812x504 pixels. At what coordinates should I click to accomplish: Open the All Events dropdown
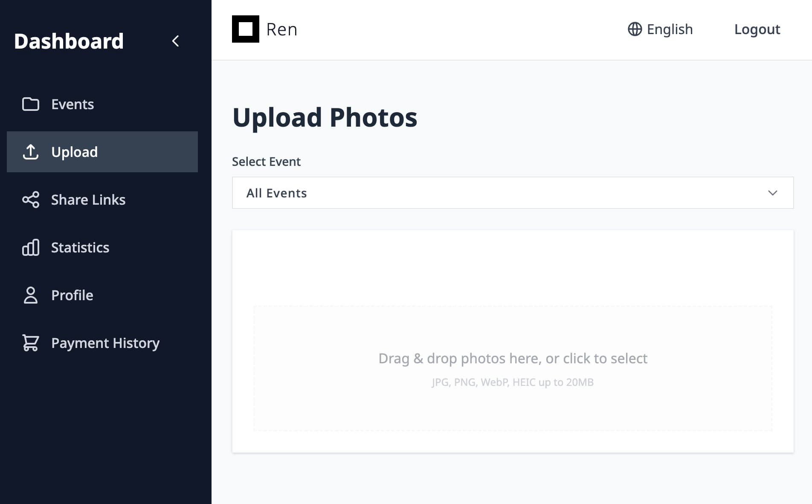pos(513,193)
